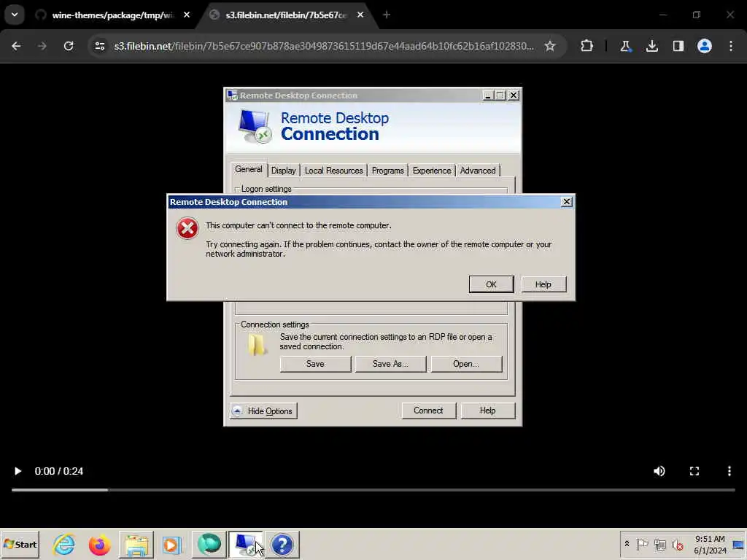Screen dimensions: 747x560
Task: Enter video fullscreen mode
Action: coord(694,471)
